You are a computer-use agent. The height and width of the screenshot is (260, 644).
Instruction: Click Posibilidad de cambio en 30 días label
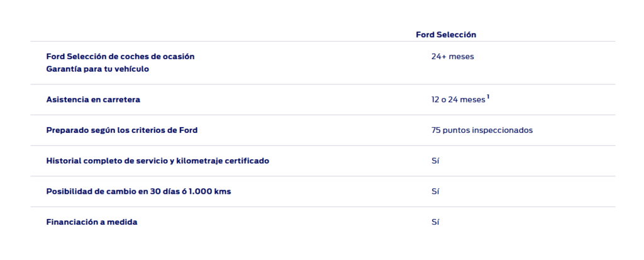tap(138, 191)
